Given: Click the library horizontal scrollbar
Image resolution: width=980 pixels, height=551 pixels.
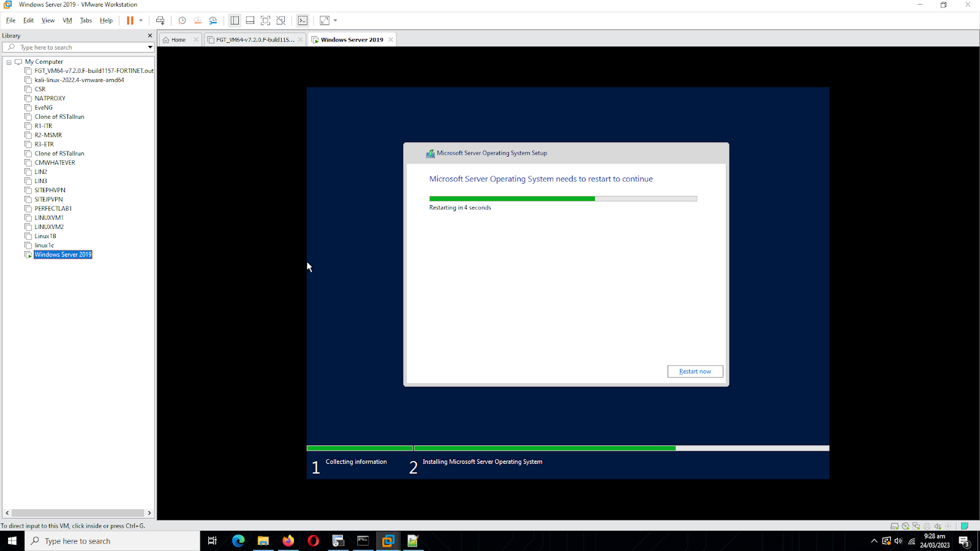Looking at the screenshot, I should coord(78,513).
